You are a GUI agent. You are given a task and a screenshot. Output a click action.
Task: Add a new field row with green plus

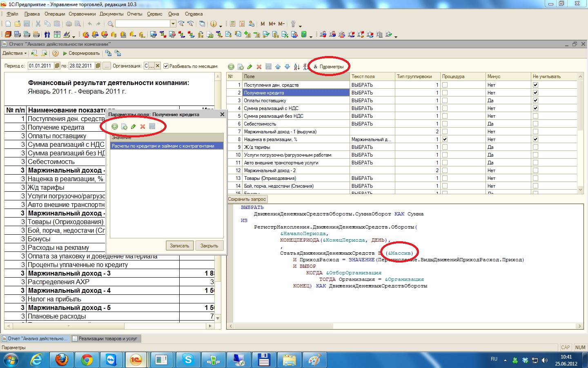coord(231,67)
